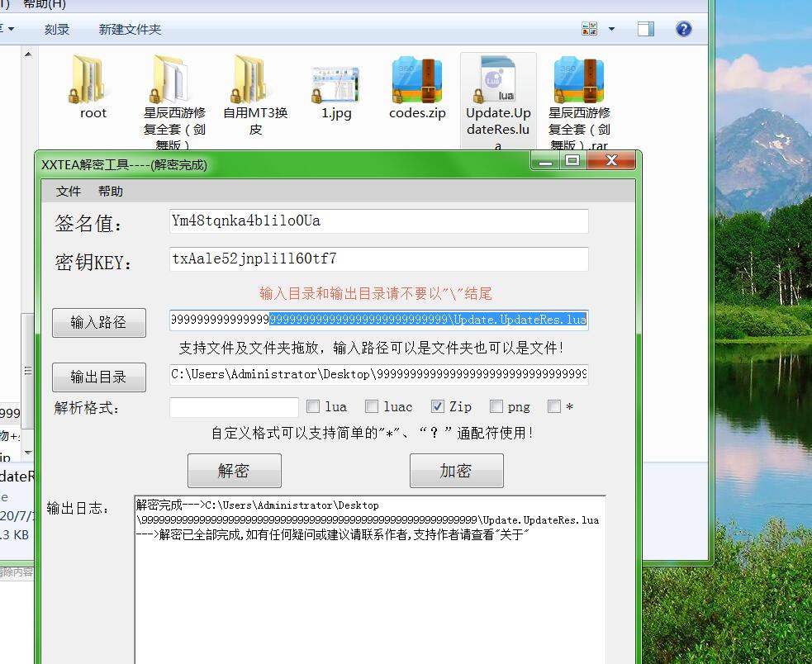The width and height of the screenshot is (812, 664).
Task: Open the root folder
Action: pos(91,83)
